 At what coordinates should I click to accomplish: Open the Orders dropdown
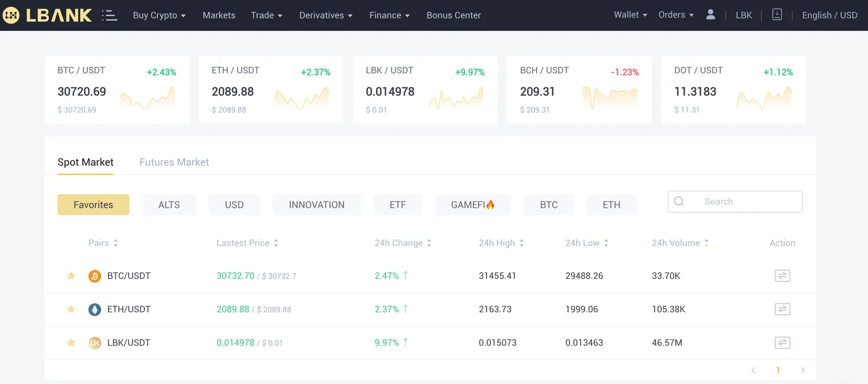pos(676,15)
